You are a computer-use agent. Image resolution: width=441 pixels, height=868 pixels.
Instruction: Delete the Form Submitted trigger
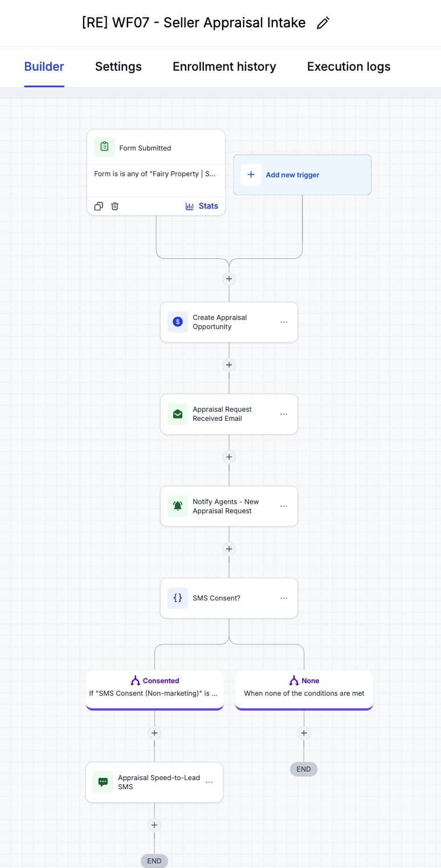(115, 206)
